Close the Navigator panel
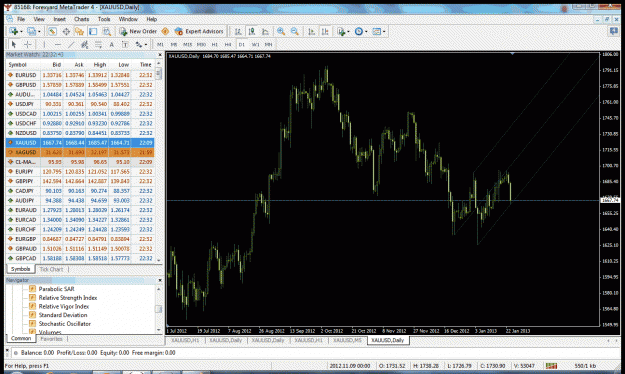The height and width of the screenshot is (374, 625). click(160, 280)
